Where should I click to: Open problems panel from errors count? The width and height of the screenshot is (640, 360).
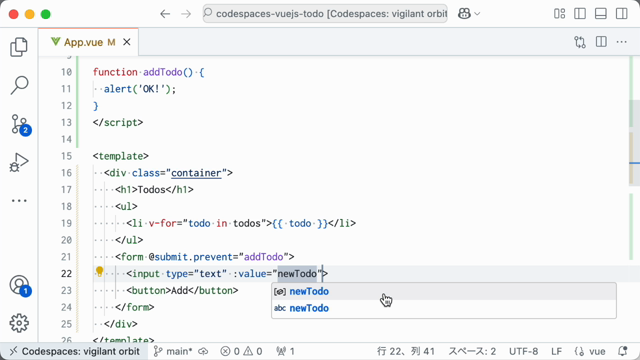point(241,351)
